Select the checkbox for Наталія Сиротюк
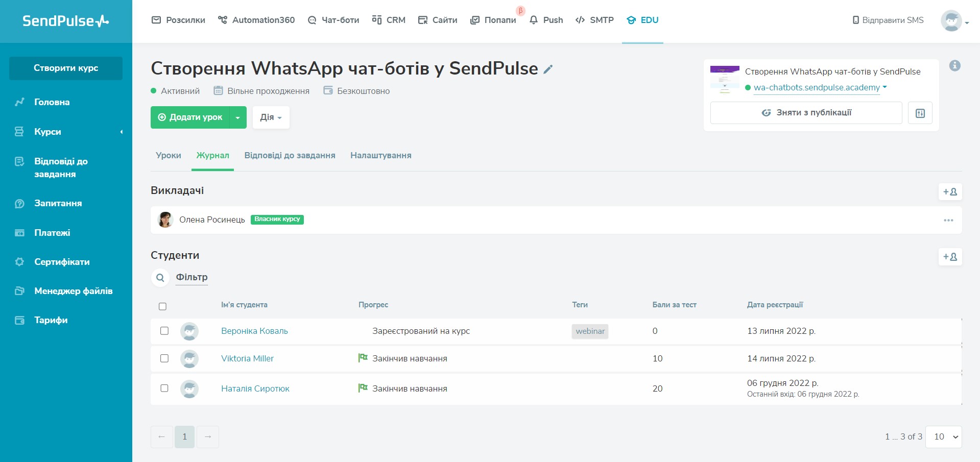 point(164,388)
